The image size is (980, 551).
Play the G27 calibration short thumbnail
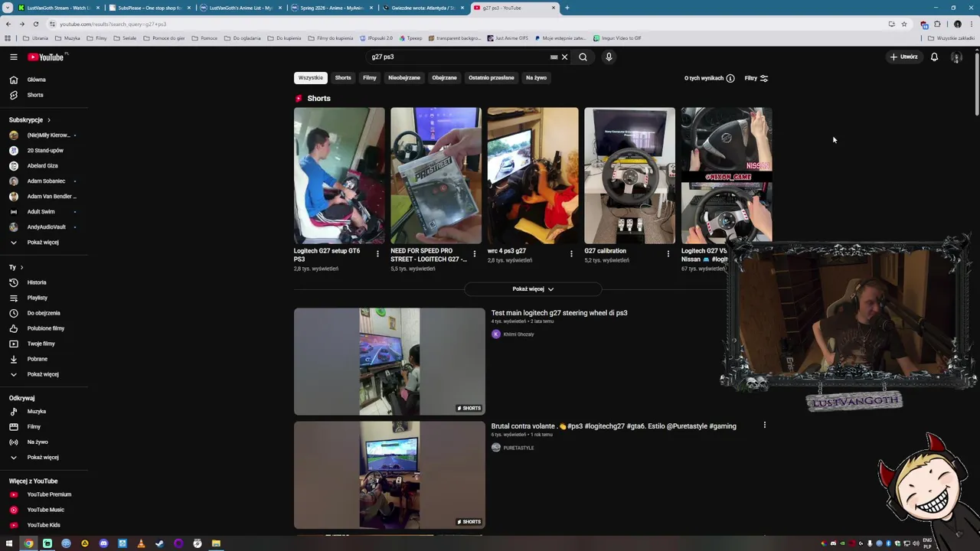(x=629, y=175)
